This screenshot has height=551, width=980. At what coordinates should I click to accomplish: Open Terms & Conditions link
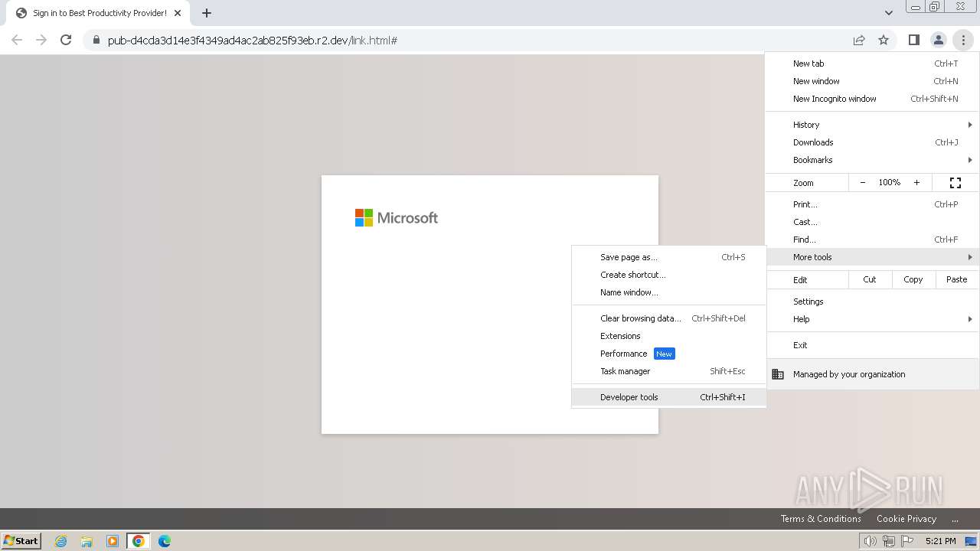point(821,519)
